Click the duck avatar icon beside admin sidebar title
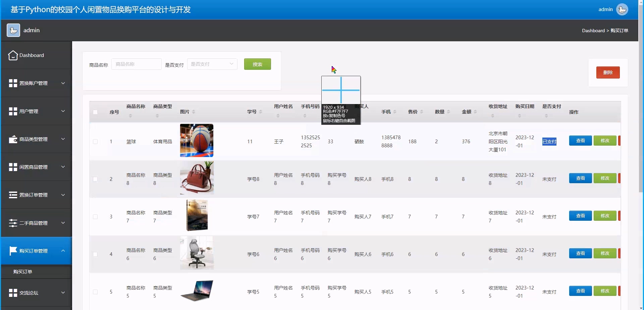The width and height of the screenshot is (644, 310). (13, 30)
